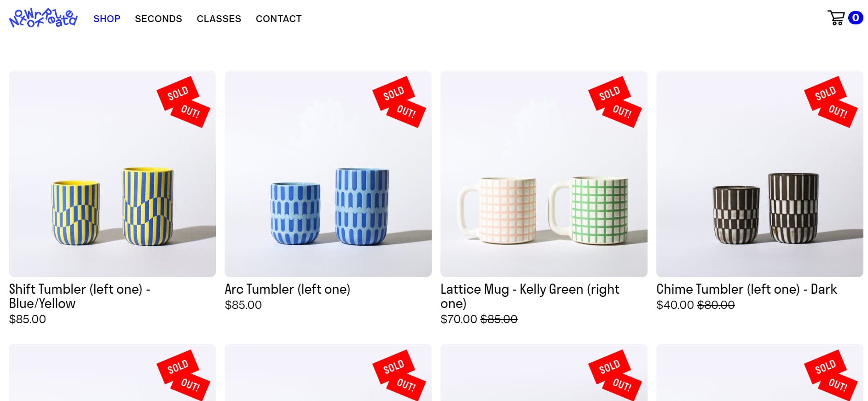Click Sold Out badge on Chime Tumbler
868x401 pixels.
tap(831, 102)
